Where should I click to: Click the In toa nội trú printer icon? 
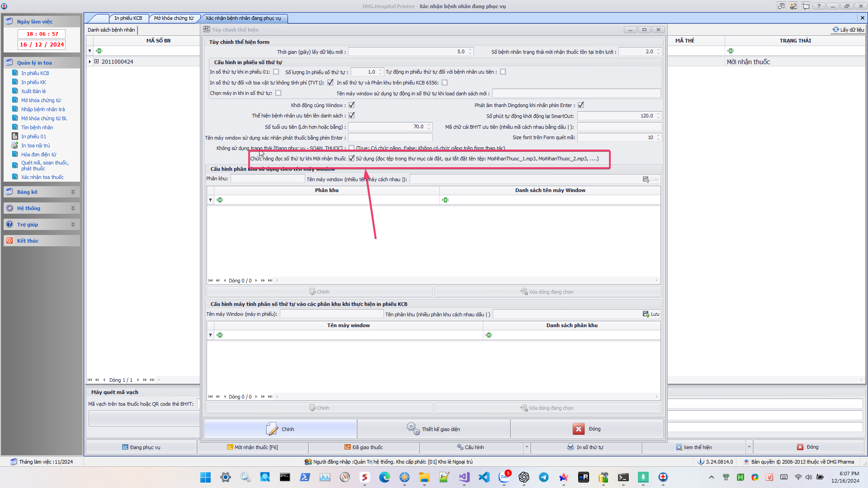[x=15, y=145]
